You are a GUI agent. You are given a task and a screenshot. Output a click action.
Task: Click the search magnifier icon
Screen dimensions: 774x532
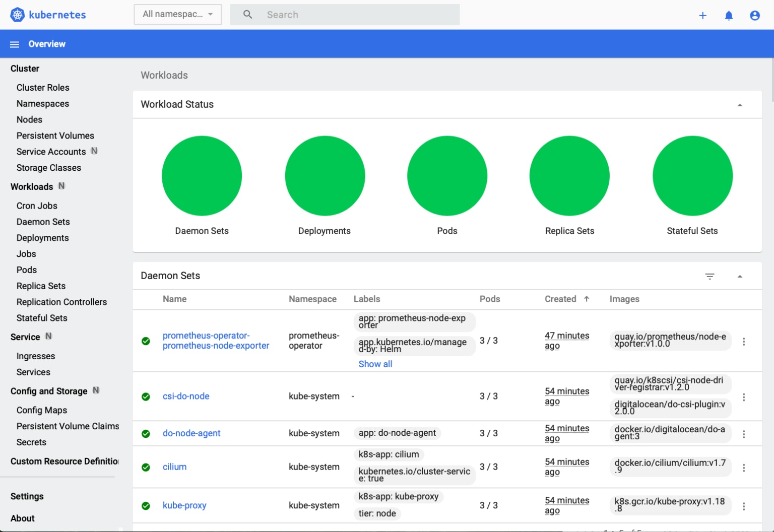coord(247,15)
